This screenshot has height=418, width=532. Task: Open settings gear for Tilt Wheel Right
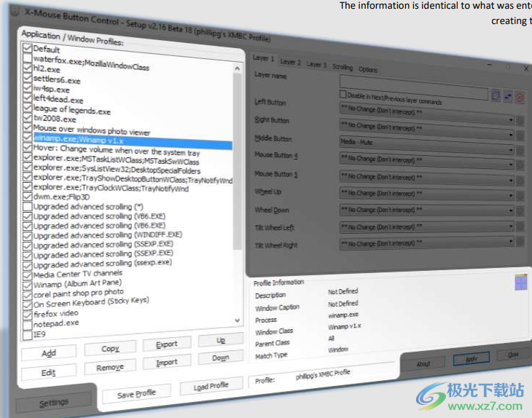click(520, 242)
